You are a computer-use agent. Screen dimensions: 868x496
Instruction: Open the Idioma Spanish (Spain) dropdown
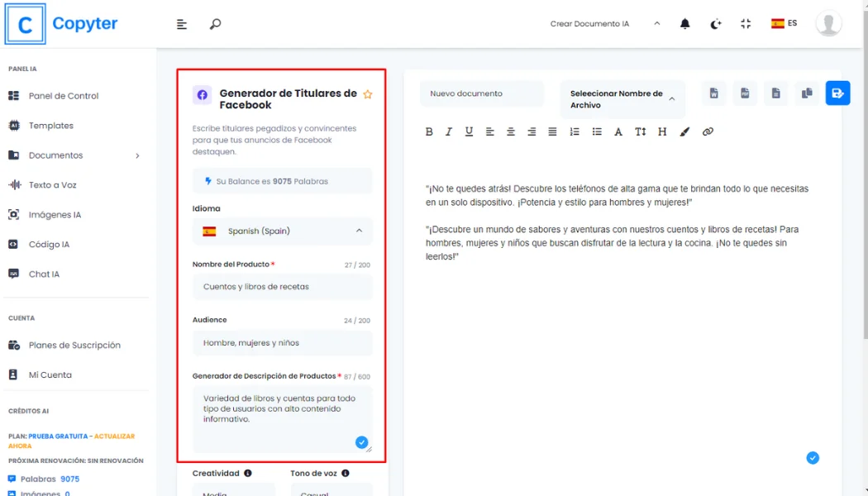point(282,231)
